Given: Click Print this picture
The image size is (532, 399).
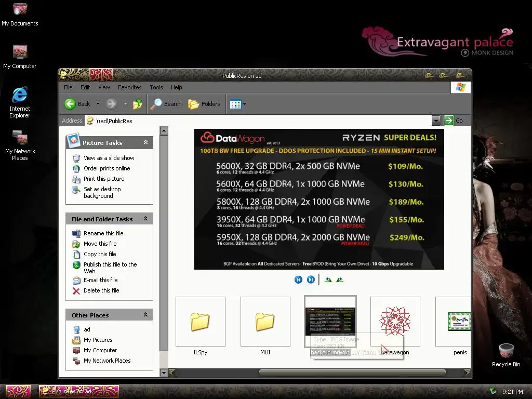Looking at the screenshot, I should click(104, 179).
